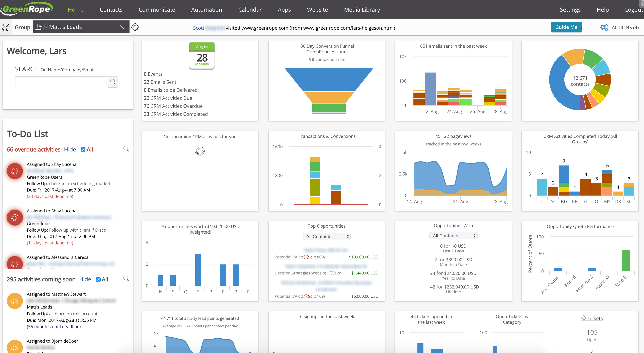The width and height of the screenshot is (644, 353).
Task: Click the ACTIONS gears icon
Action: pos(604,27)
